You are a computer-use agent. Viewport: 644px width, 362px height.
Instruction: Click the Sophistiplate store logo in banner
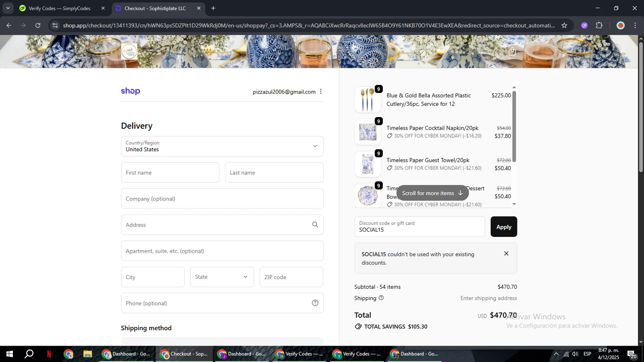tap(129, 51)
